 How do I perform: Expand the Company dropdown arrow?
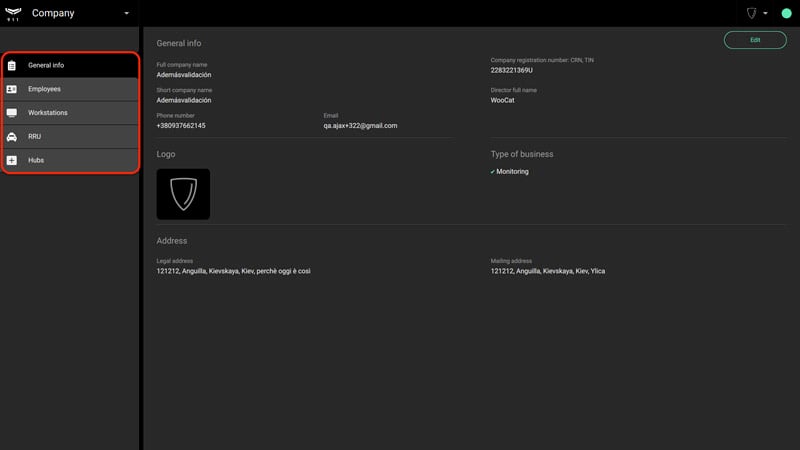point(127,13)
